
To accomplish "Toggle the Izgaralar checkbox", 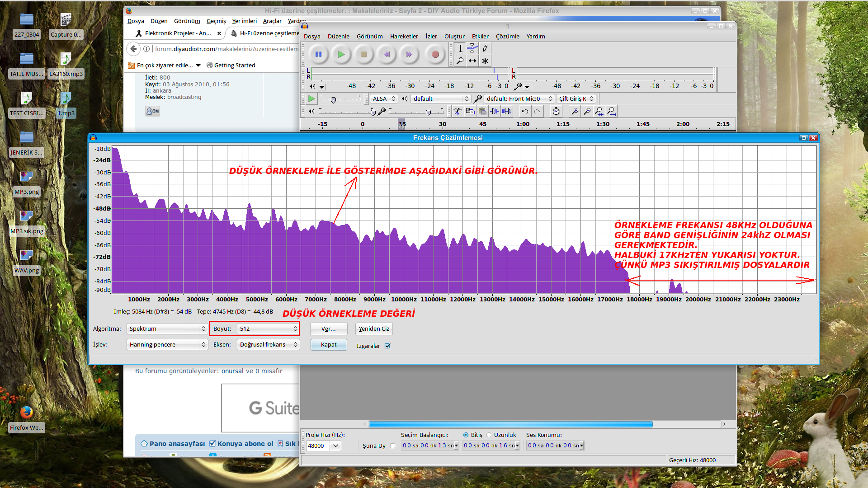I will pyautogui.click(x=387, y=346).
